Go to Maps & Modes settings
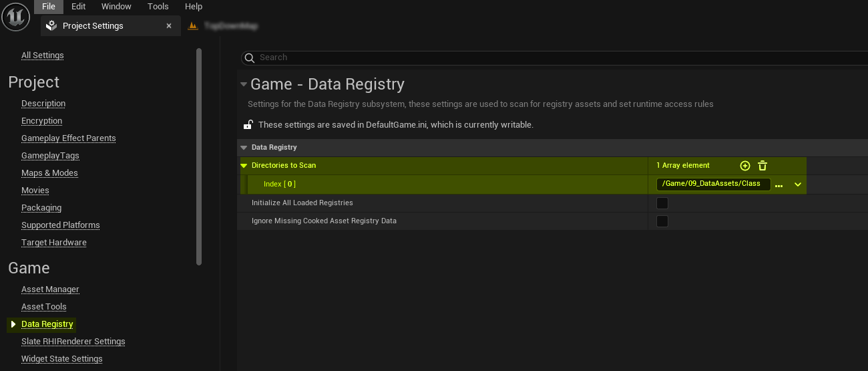 tap(49, 173)
